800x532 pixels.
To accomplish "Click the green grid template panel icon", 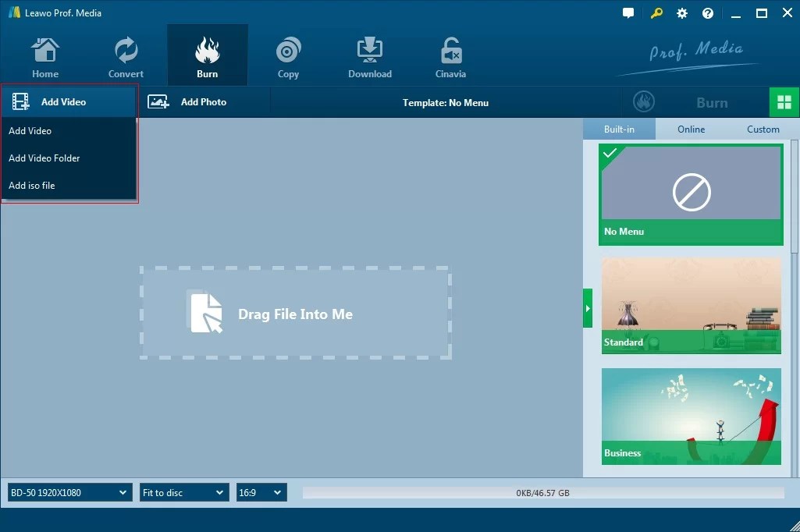I will coord(784,101).
